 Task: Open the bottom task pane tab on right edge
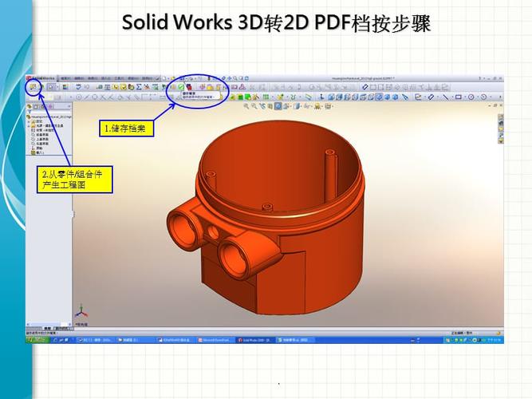(500, 140)
